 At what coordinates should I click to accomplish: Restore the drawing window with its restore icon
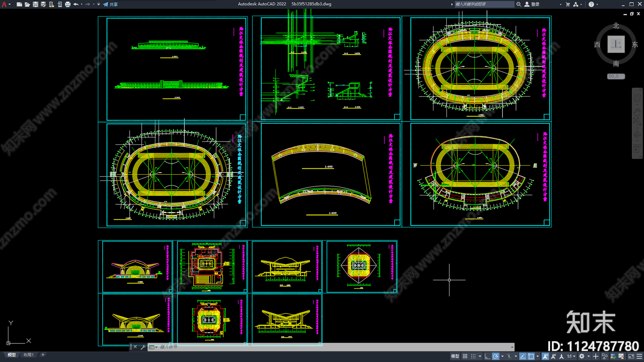pyautogui.click(x=632, y=14)
